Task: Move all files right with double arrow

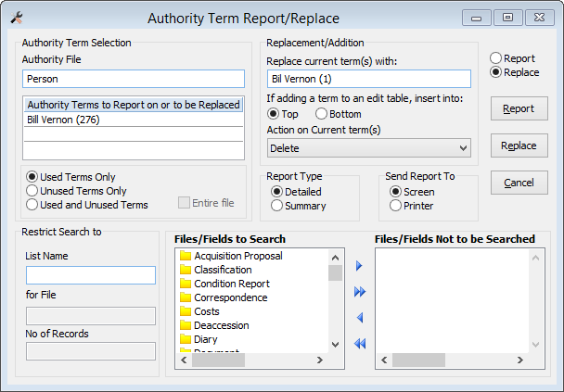Action: click(x=360, y=292)
